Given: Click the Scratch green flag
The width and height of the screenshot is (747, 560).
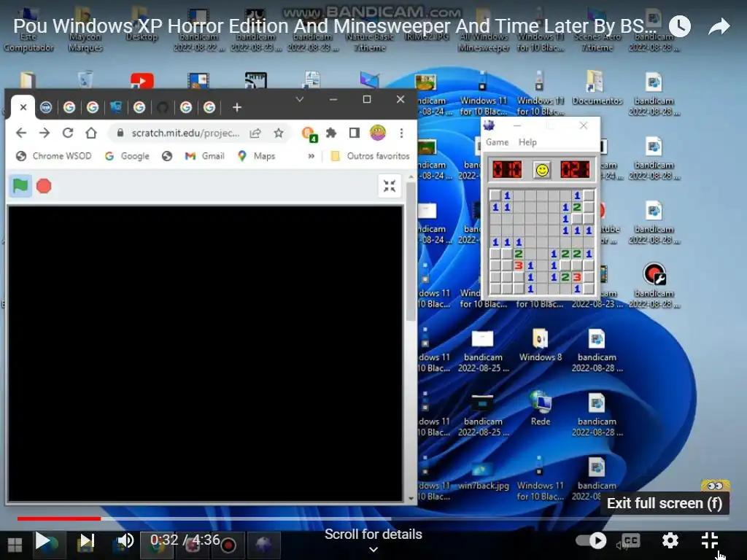Looking at the screenshot, I should [20, 186].
